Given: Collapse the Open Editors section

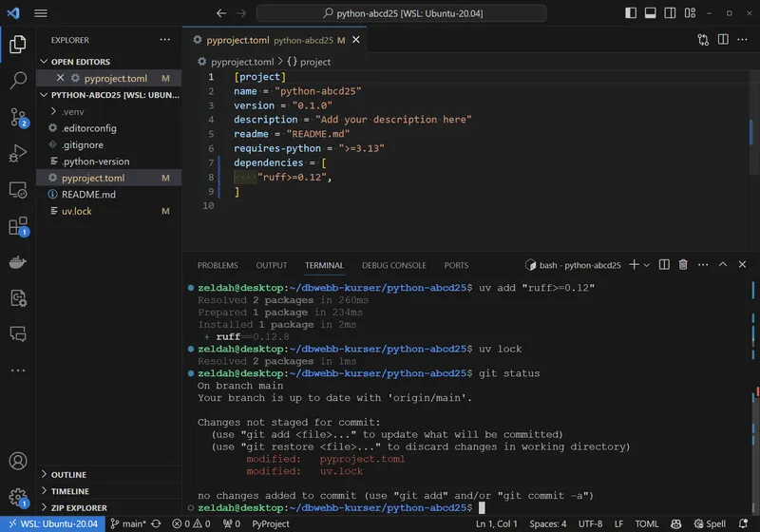Looking at the screenshot, I should [44, 62].
